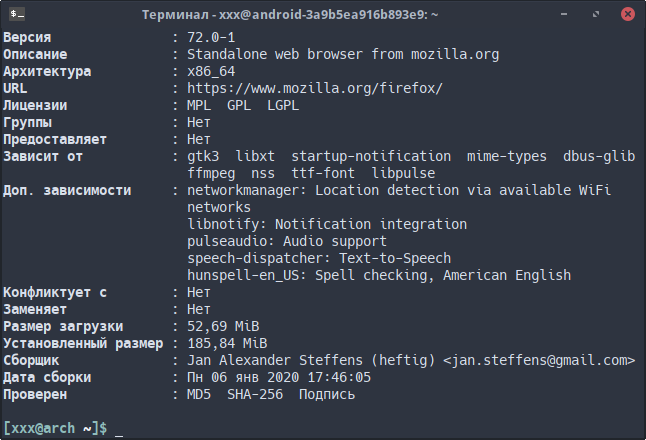Click the startup-notification dependency
Viewport: 646px width, 440px height.
point(371,157)
